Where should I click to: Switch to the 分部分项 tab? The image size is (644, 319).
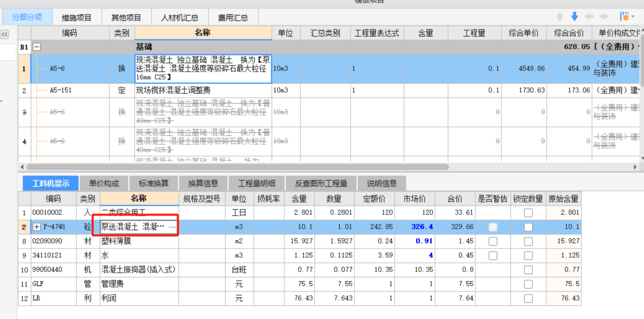(27, 17)
